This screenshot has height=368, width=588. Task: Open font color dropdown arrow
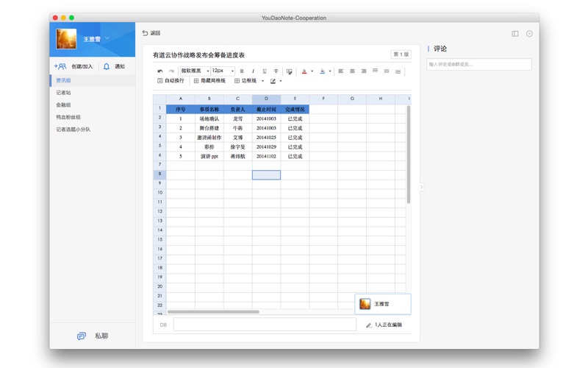click(x=312, y=71)
